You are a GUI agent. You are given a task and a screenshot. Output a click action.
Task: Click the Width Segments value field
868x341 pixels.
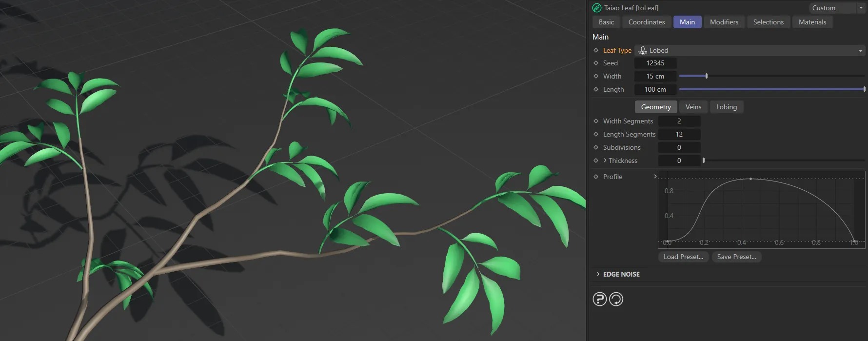tap(679, 121)
